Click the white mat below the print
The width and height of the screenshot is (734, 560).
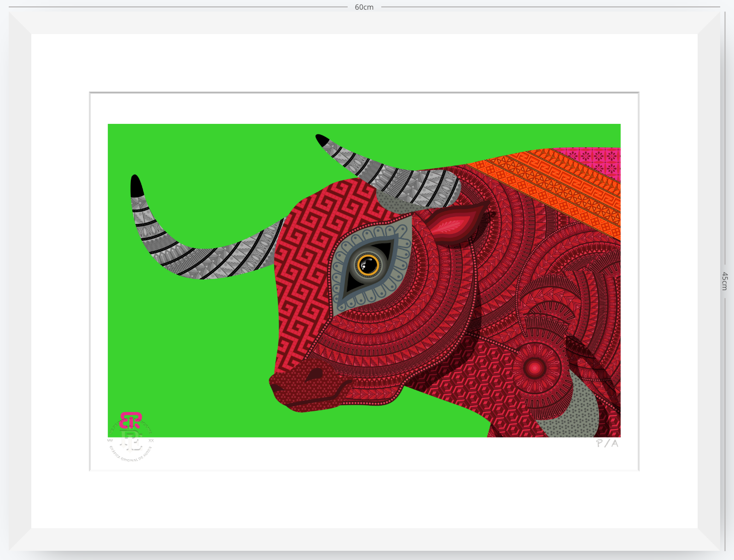[x=364, y=499]
